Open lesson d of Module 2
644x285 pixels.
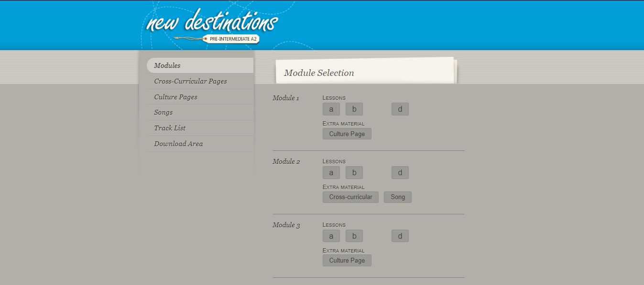pyautogui.click(x=400, y=173)
